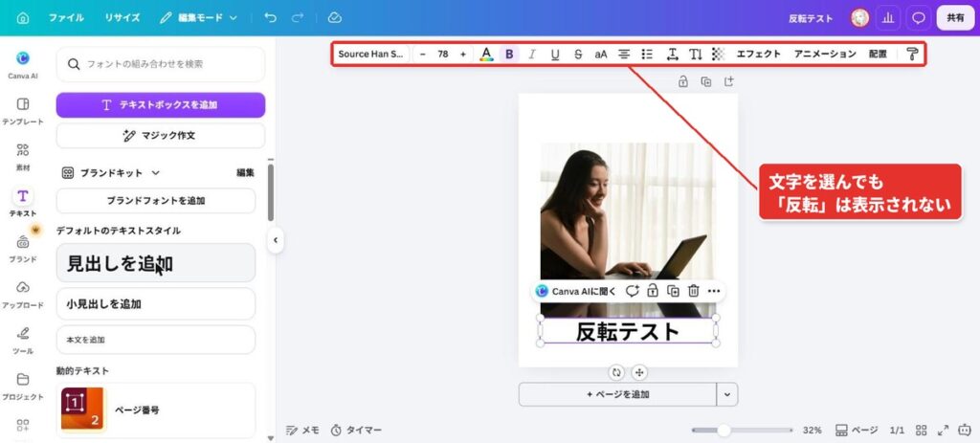980x443 pixels.
Task: Open ブランド sidebar tab
Action: coord(23,249)
